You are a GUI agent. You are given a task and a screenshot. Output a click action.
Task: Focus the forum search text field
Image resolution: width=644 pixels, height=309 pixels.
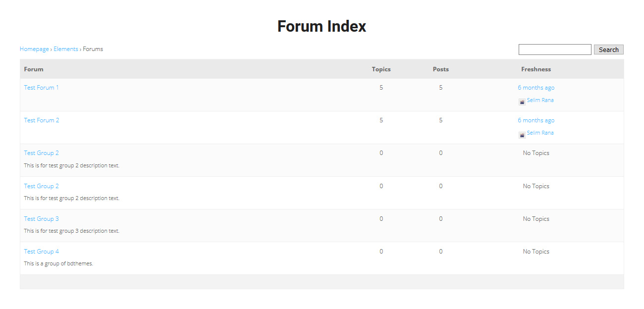point(554,50)
